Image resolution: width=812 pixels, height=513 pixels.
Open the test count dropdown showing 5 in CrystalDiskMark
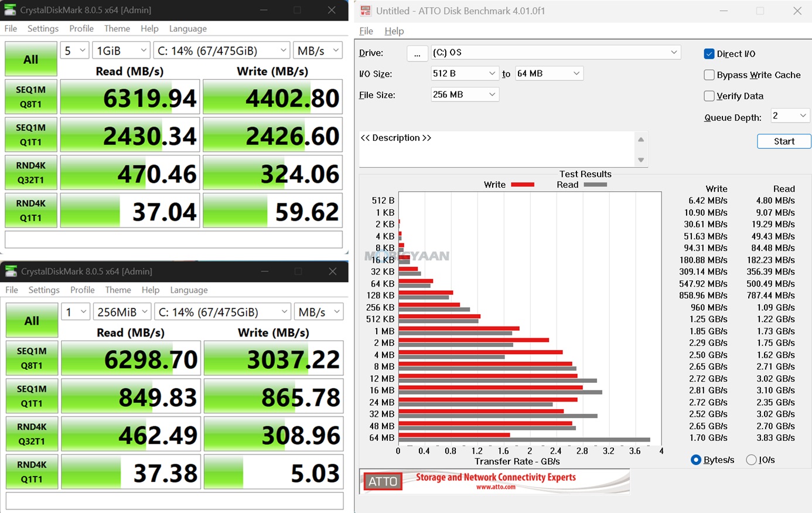(74, 51)
